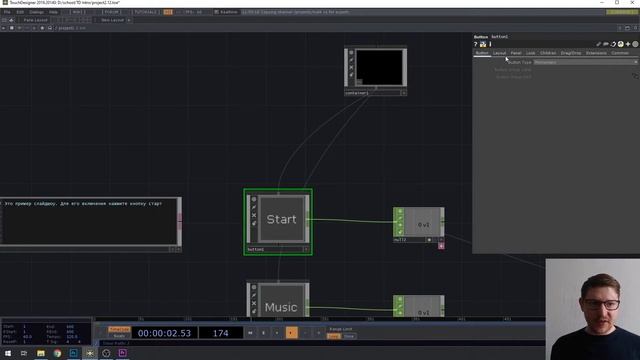Click the Pane Layout button
This screenshot has width=640, height=360.
pyautogui.click(x=35, y=20)
